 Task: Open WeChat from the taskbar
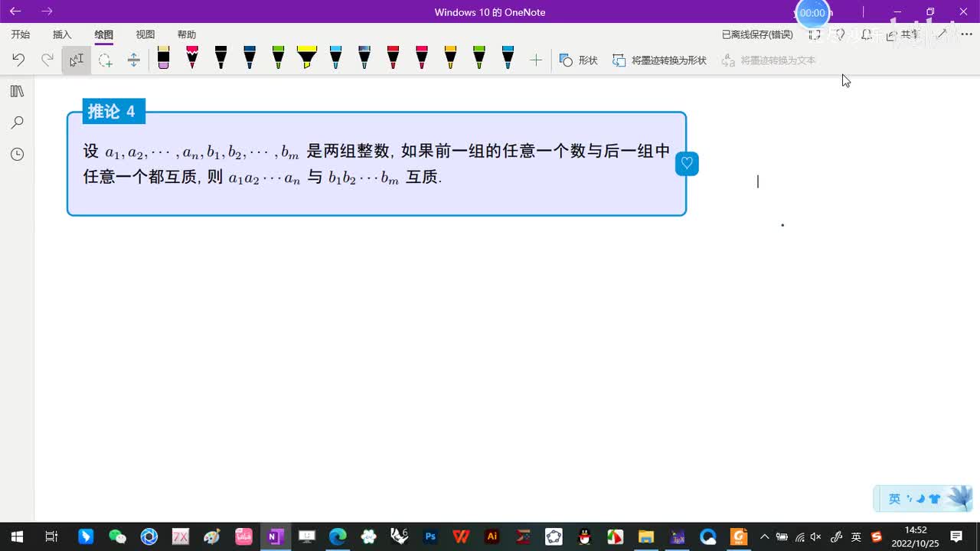coord(117,536)
